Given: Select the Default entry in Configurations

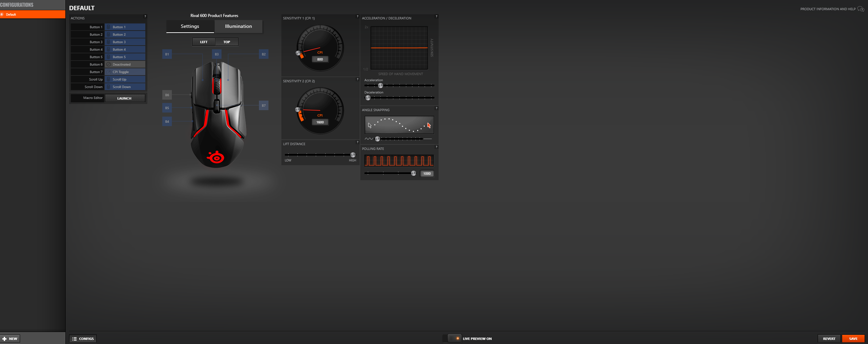Looking at the screenshot, I should pos(33,14).
